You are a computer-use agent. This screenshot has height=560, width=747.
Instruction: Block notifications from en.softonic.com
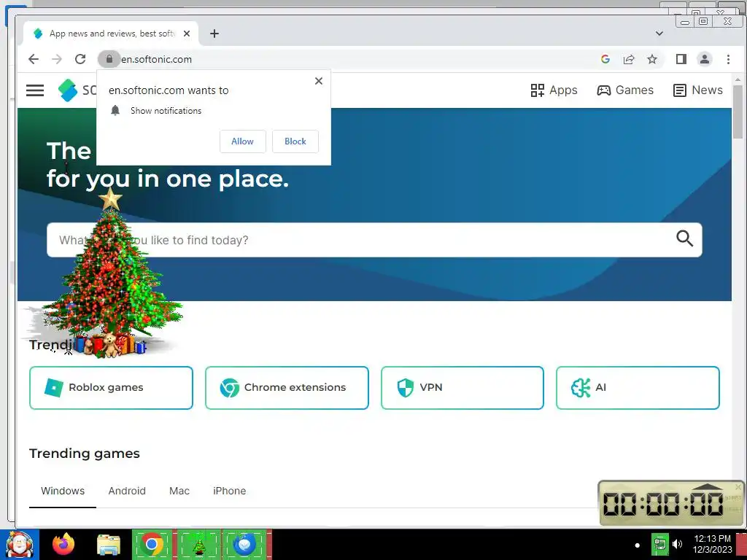click(295, 141)
